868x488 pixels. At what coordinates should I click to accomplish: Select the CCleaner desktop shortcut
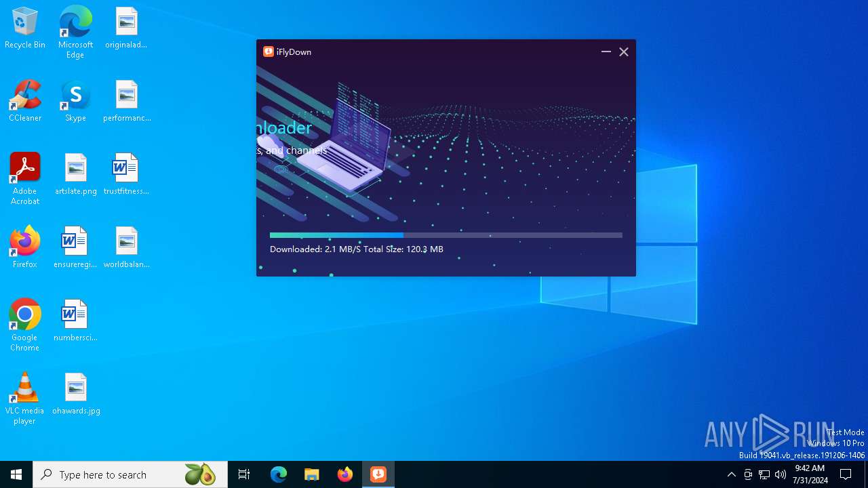point(25,102)
